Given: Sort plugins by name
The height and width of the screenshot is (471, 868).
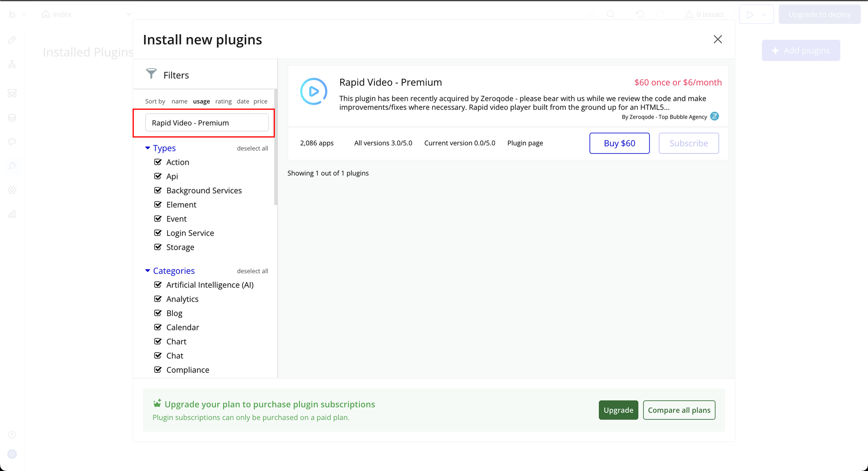Looking at the screenshot, I should click(x=179, y=101).
